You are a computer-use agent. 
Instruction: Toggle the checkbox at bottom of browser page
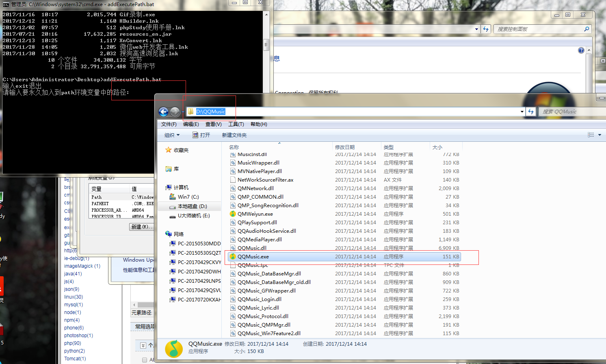pyautogui.click(x=145, y=360)
